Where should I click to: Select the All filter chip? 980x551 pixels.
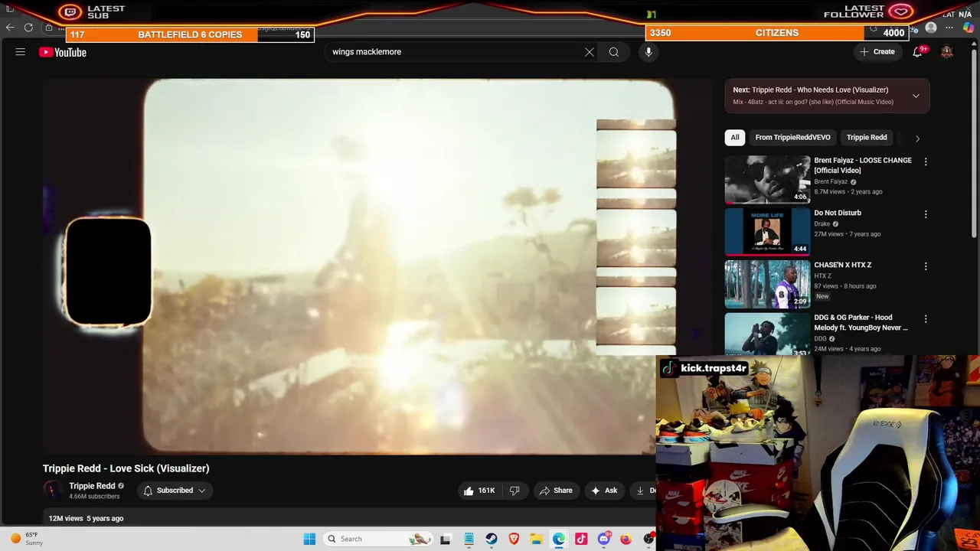[735, 138]
